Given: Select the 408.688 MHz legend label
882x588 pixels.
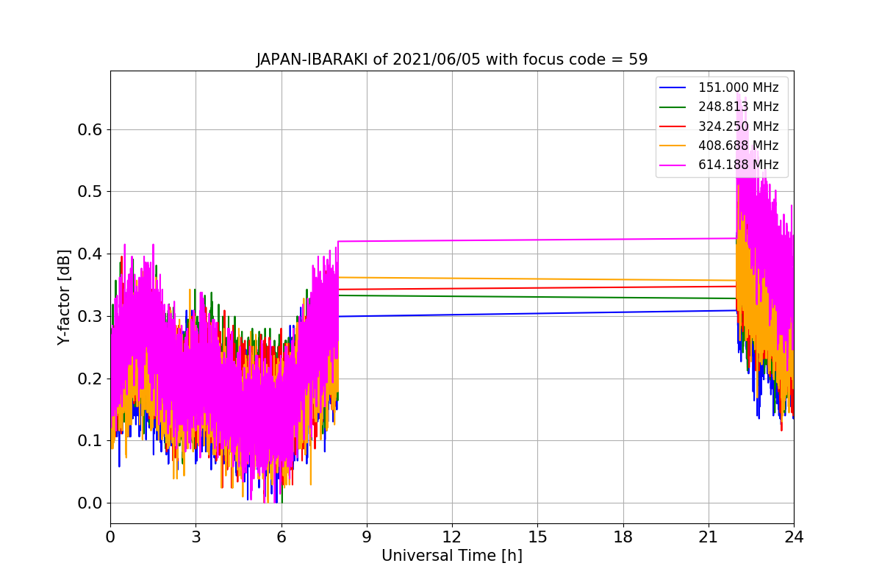Looking at the screenshot, I should point(738,146).
